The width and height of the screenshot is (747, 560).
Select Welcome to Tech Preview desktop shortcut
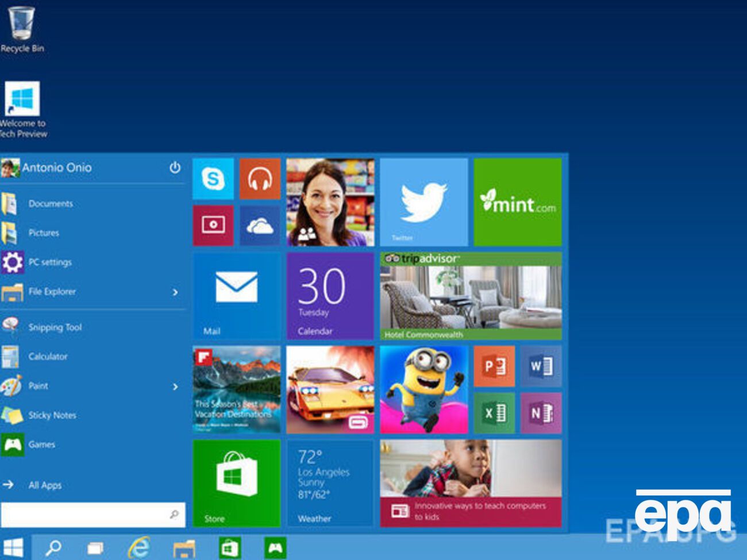tap(23, 110)
